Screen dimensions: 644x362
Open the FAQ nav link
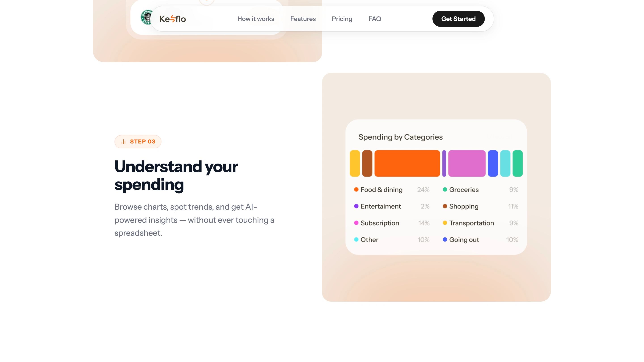(375, 19)
